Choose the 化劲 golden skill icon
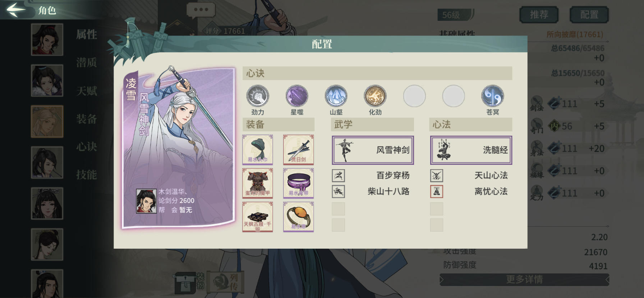Viewport: 644px width, 298px height. 375,96
